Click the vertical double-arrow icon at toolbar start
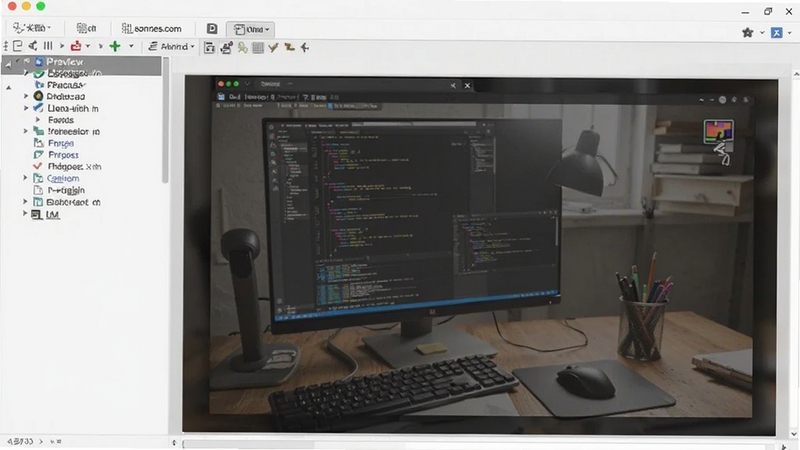The height and width of the screenshot is (450, 800). [x=6, y=46]
